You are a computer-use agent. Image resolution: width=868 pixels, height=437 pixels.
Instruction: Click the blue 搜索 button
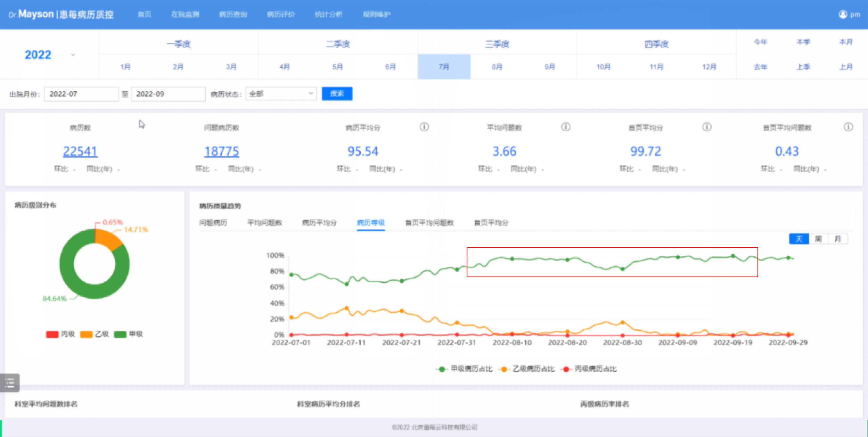click(x=337, y=93)
